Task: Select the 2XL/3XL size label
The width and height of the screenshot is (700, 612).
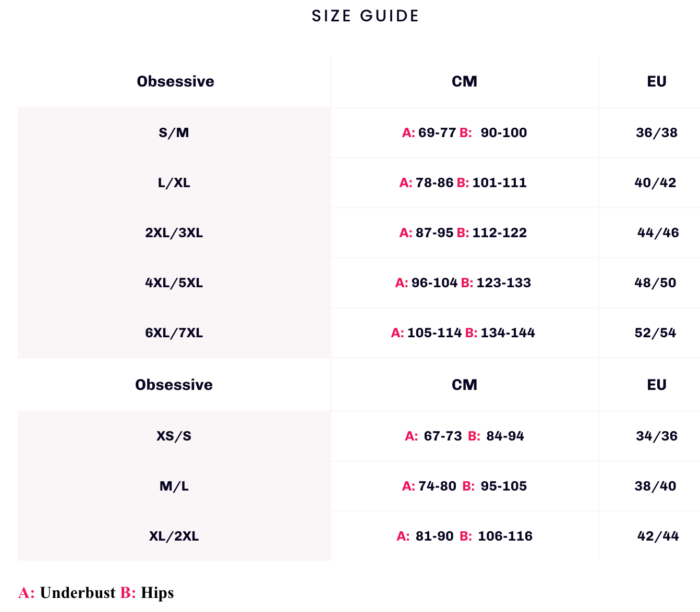Action: click(174, 233)
